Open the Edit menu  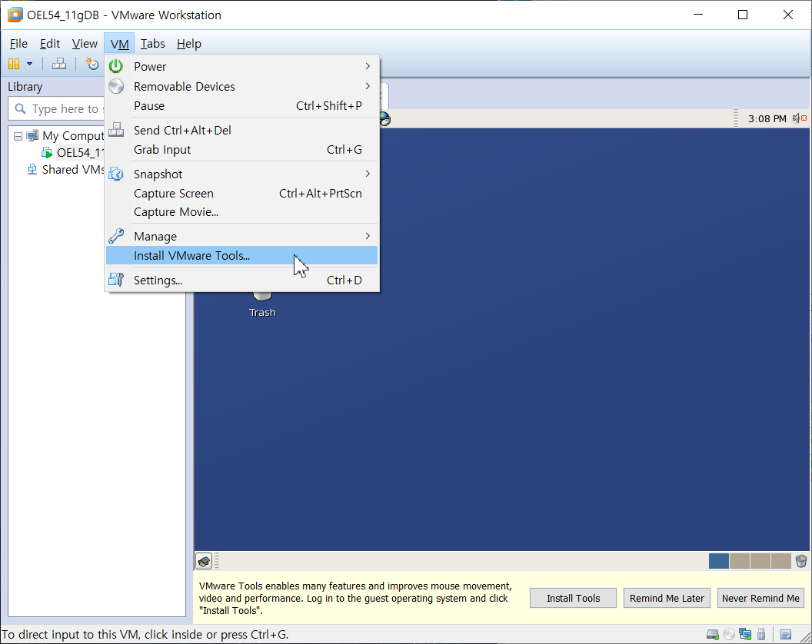(50, 44)
